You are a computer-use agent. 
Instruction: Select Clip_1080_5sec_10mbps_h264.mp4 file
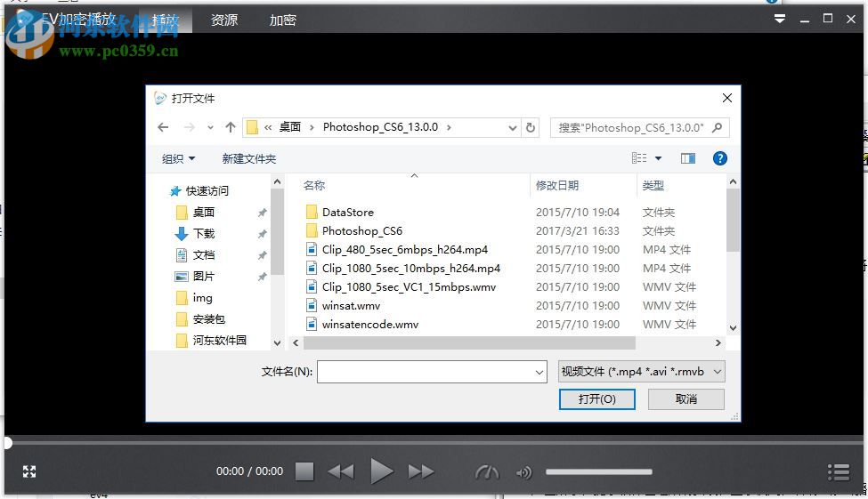(x=410, y=269)
